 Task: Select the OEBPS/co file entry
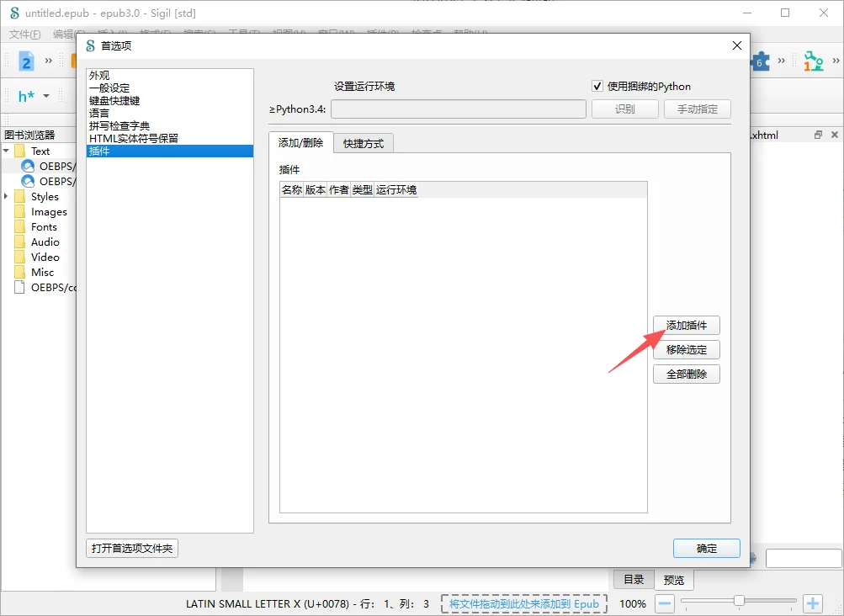click(x=45, y=287)
